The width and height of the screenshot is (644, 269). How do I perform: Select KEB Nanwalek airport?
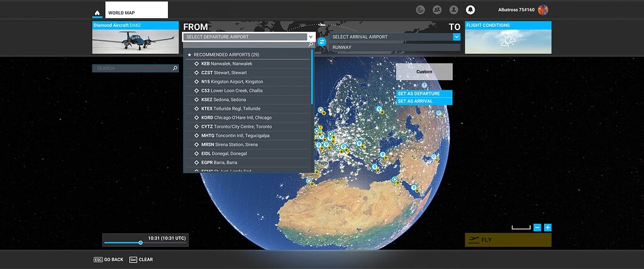click(248, 63)
